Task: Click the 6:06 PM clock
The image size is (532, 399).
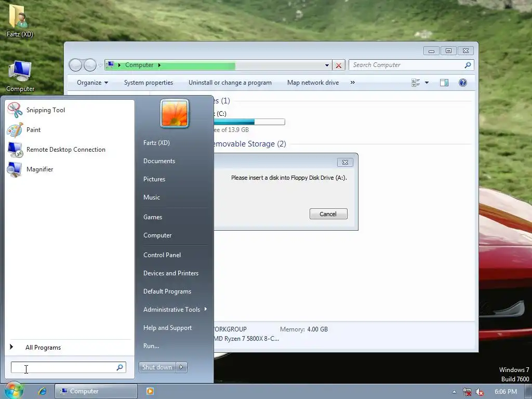Action: [x=506, y=392]
